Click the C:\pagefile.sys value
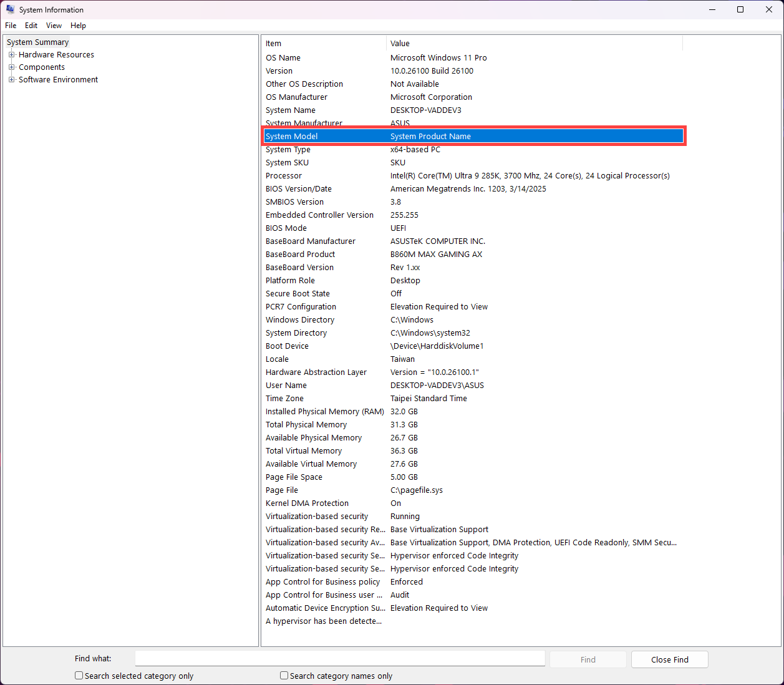The image size is (784, 685). coord(417,490)
